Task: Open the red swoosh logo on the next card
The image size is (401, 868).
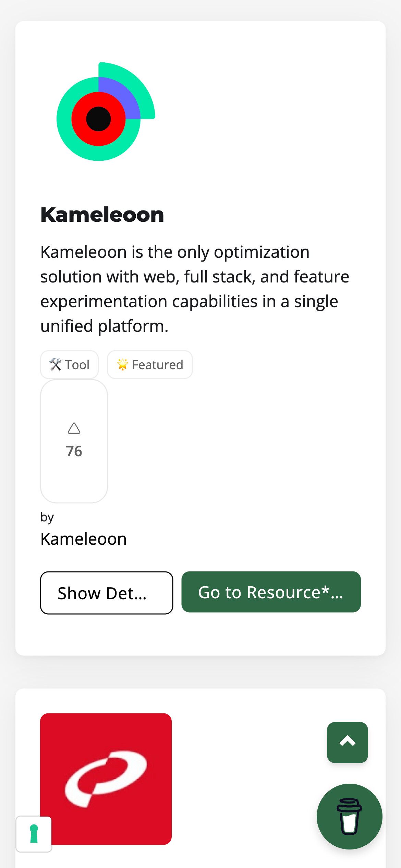Action: click(x=106, y=779)
